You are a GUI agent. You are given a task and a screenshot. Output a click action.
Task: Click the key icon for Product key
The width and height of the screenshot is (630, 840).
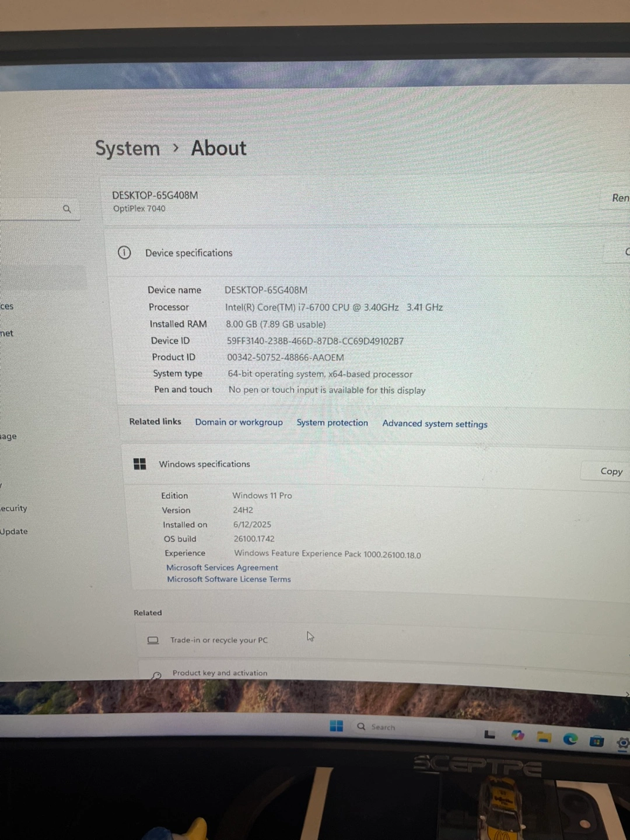pyautogui.click(x=156, y=674)
